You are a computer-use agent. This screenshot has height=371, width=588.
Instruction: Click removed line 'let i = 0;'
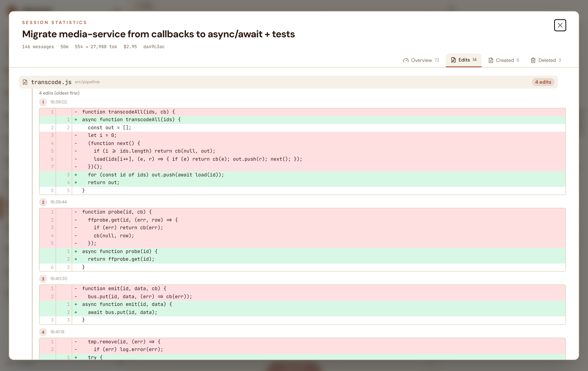(302, 135)
